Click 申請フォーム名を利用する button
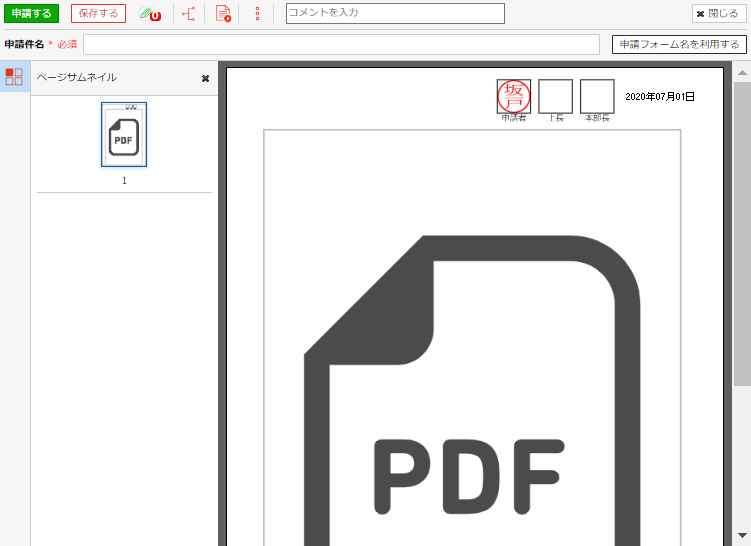Screen dimensions: 751x546 click(x=679, y=45)
